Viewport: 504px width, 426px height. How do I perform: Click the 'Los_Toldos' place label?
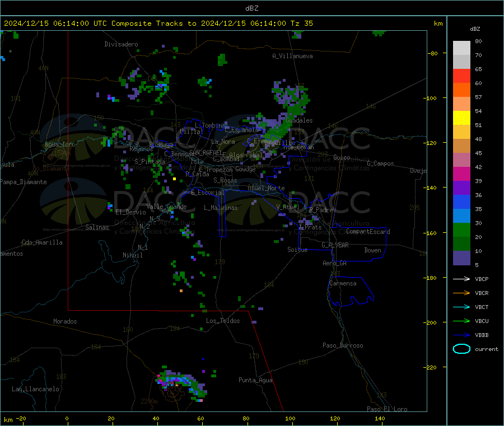[223, 321]
